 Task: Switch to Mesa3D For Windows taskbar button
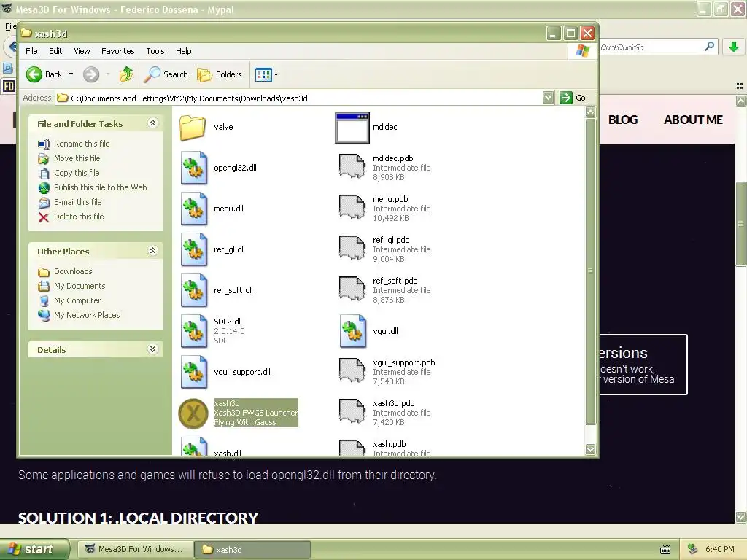[x=135, y=549]
